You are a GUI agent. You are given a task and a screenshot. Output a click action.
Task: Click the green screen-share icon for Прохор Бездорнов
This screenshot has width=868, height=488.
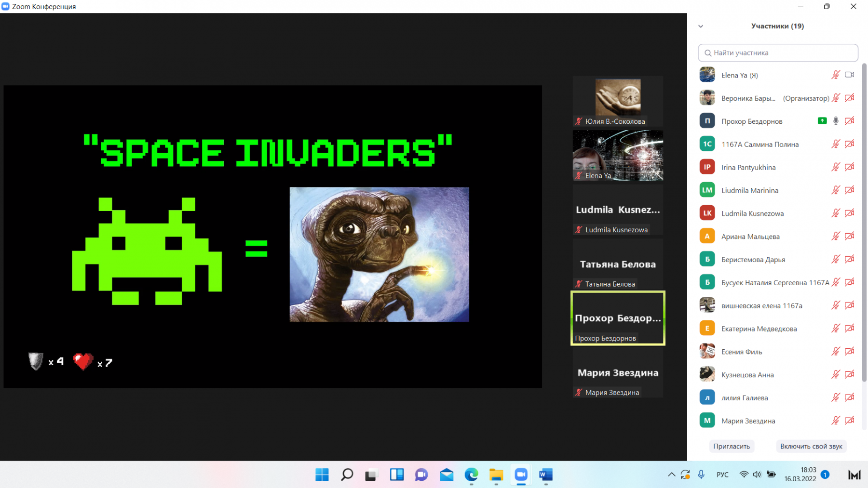coord(822,121)
